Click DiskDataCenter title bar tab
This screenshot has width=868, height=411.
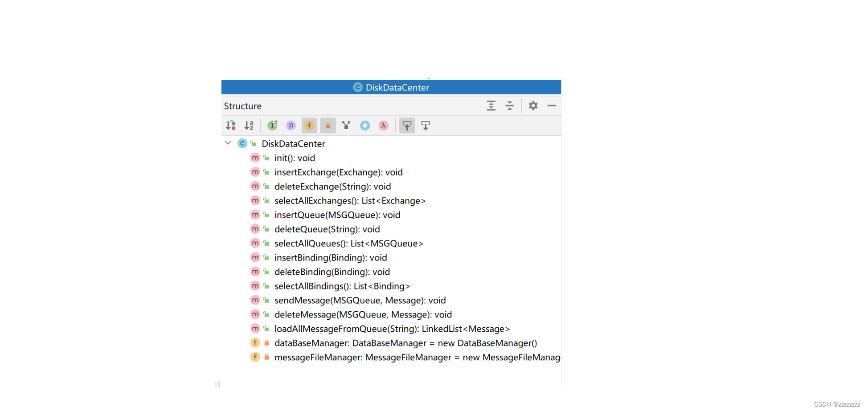click(x=391, y=87)
